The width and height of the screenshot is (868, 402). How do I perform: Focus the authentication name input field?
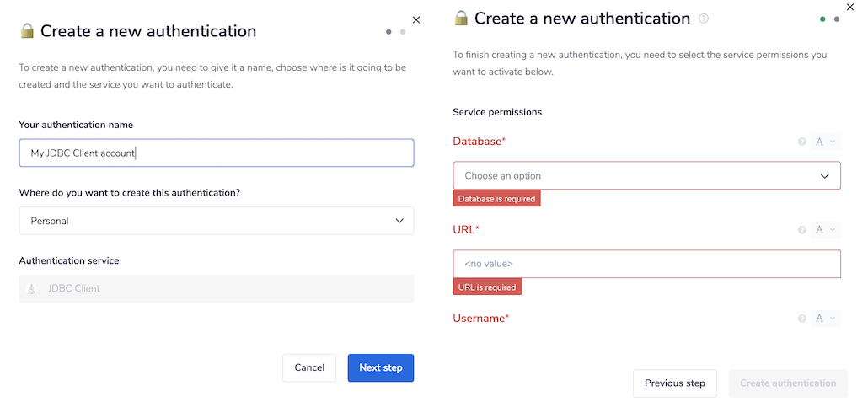coord(216,153)
